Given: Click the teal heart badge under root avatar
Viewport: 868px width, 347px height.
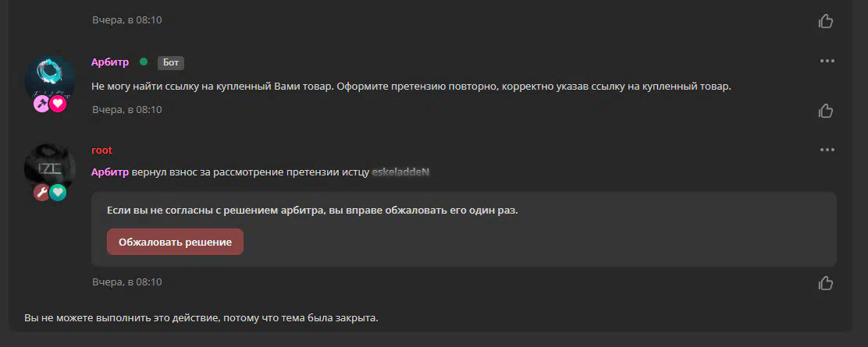Looking at the screenshot, I should point(58,192).
